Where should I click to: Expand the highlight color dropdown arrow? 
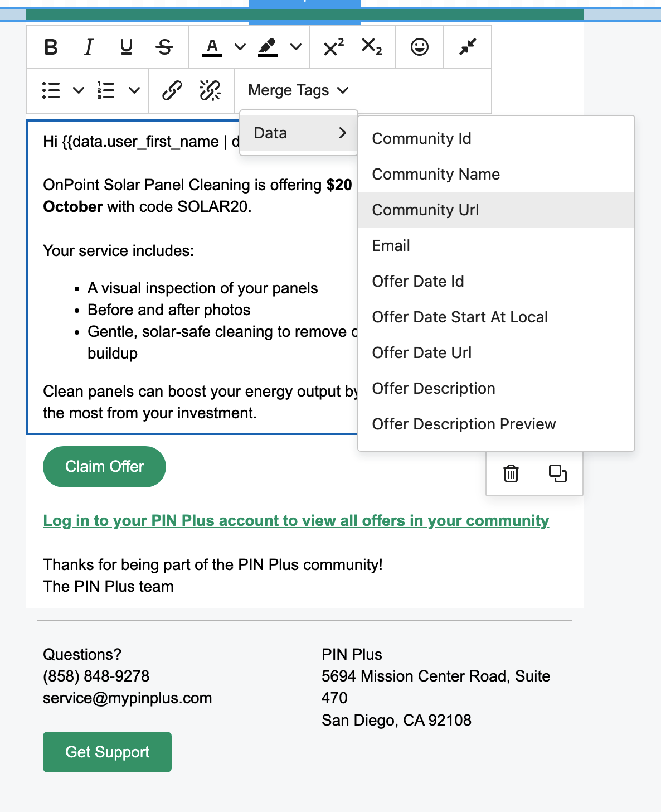click(x=296, y=47)
